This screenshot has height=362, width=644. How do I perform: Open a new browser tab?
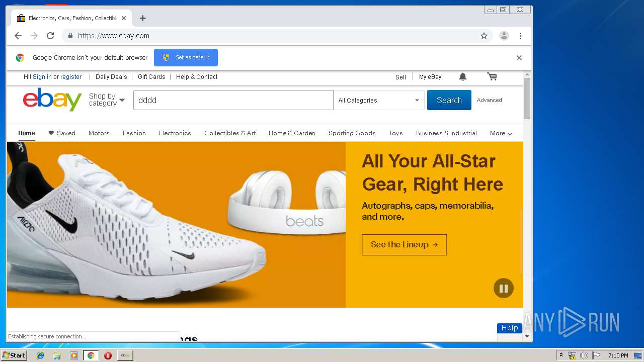pos(143,18)
